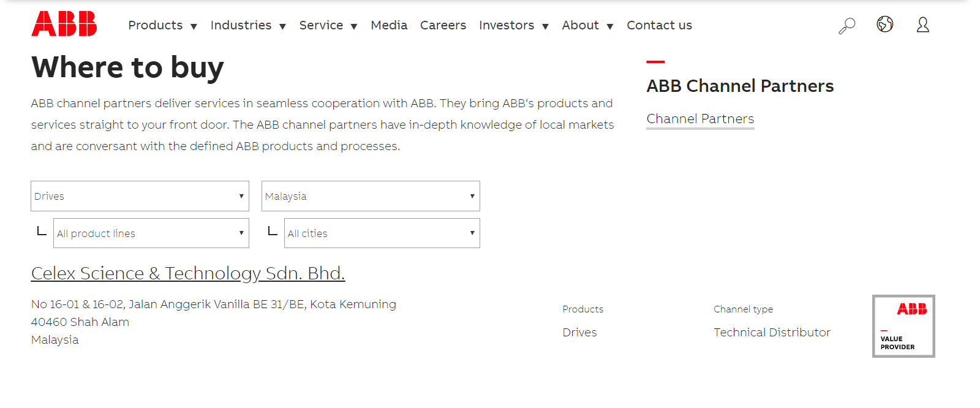
Task: Open the Contact us page
Action: click(659, 25)
